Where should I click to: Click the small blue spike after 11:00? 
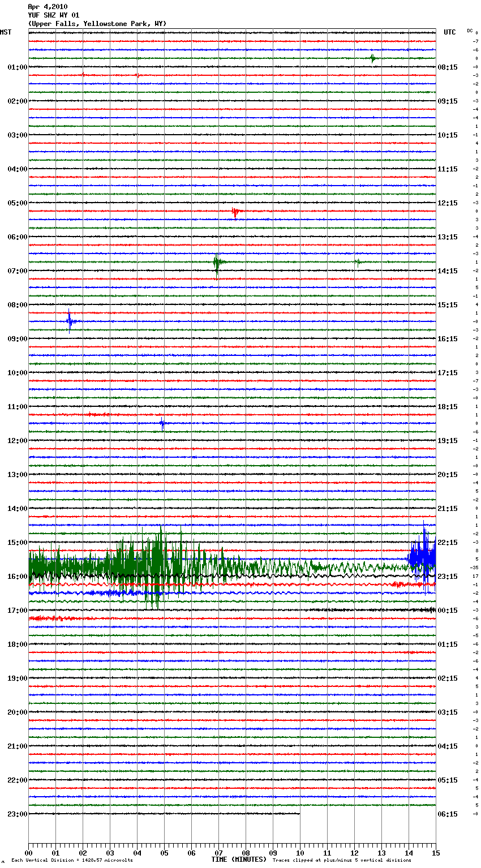[x=162, y=423]
